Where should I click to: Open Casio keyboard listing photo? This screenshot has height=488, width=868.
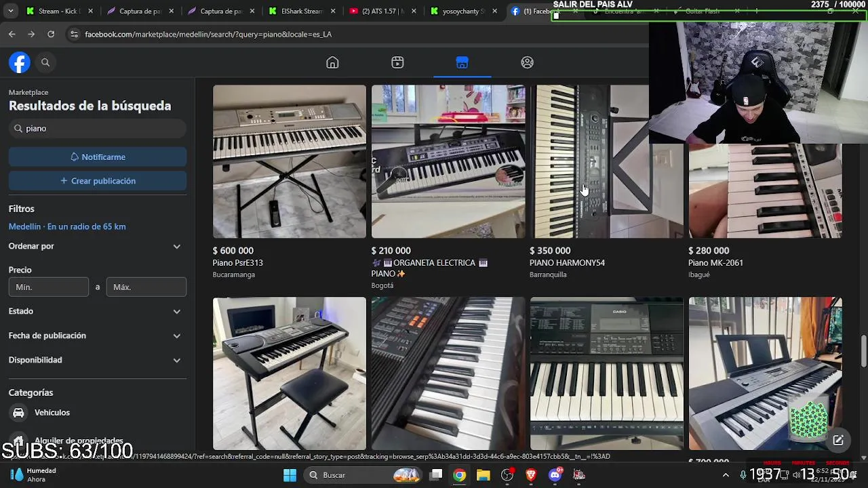click(x=607, y=373)
